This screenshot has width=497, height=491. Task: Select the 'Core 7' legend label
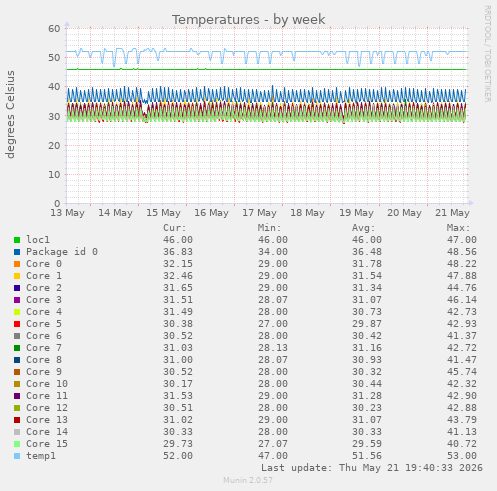tap(44, 348)
